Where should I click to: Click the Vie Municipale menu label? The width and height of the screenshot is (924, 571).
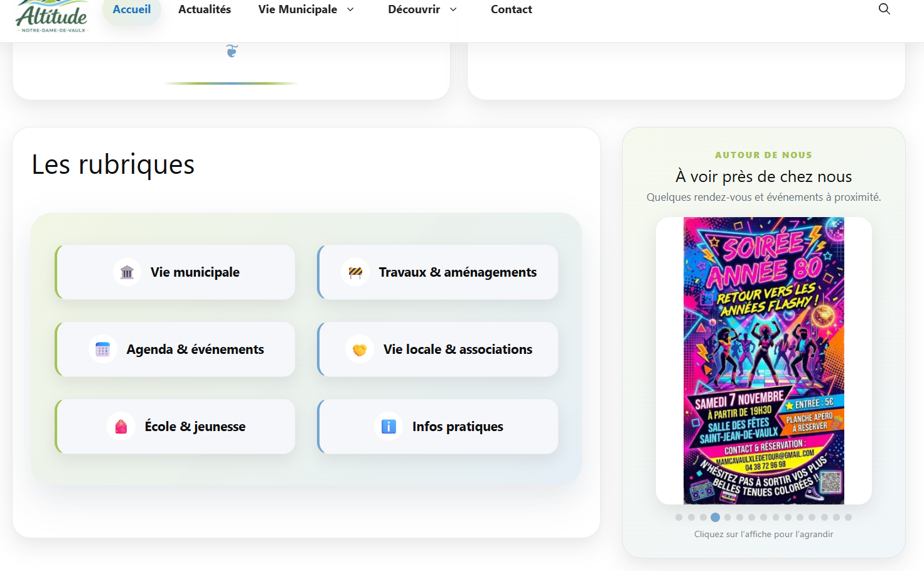(x=298, y=9)
